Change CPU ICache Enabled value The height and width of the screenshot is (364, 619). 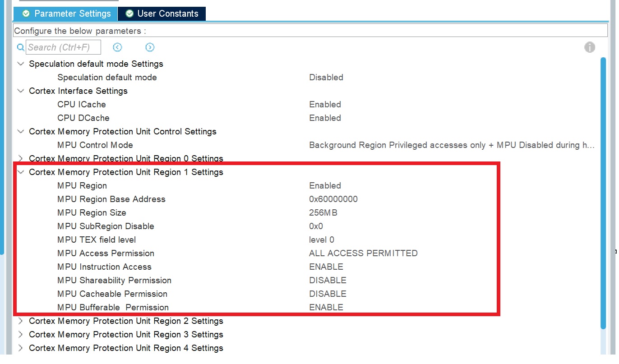[325, 104]
